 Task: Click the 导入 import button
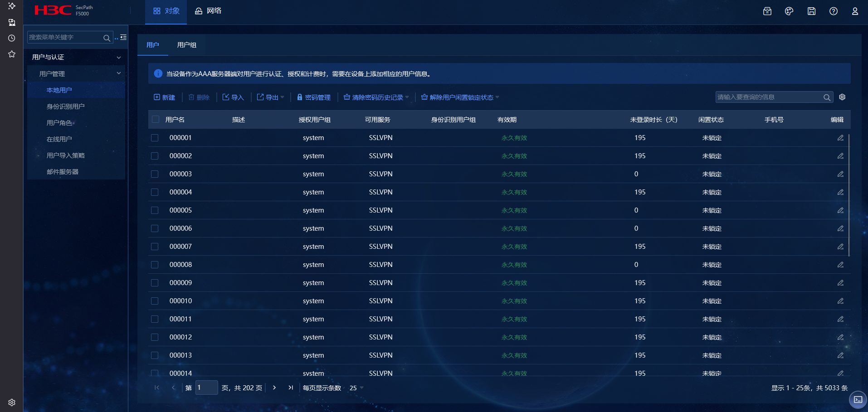click(x=233, y=97)
